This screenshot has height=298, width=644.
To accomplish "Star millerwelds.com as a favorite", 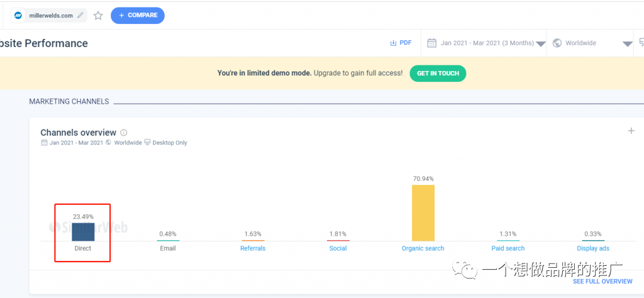I will 98,16.
